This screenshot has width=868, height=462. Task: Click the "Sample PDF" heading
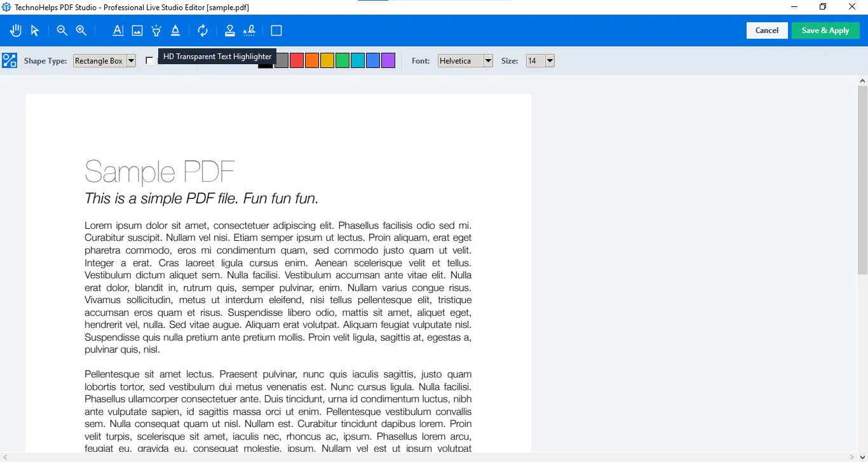[x=159, y=172]
